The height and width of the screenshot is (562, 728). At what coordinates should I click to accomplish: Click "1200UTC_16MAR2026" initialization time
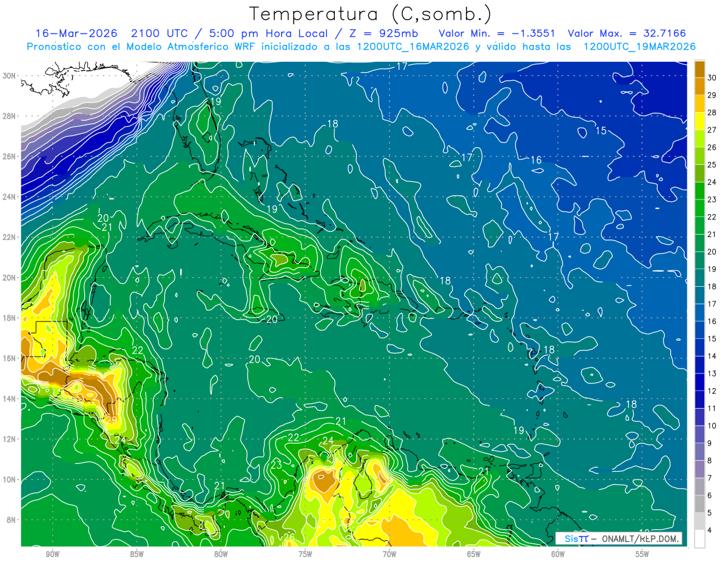pos(411,47)
